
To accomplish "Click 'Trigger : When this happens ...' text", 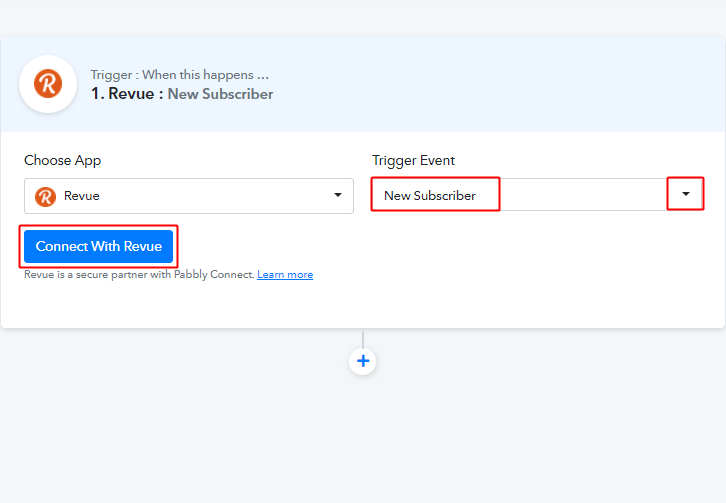I will pyautogui.click(x=180, y=75).
